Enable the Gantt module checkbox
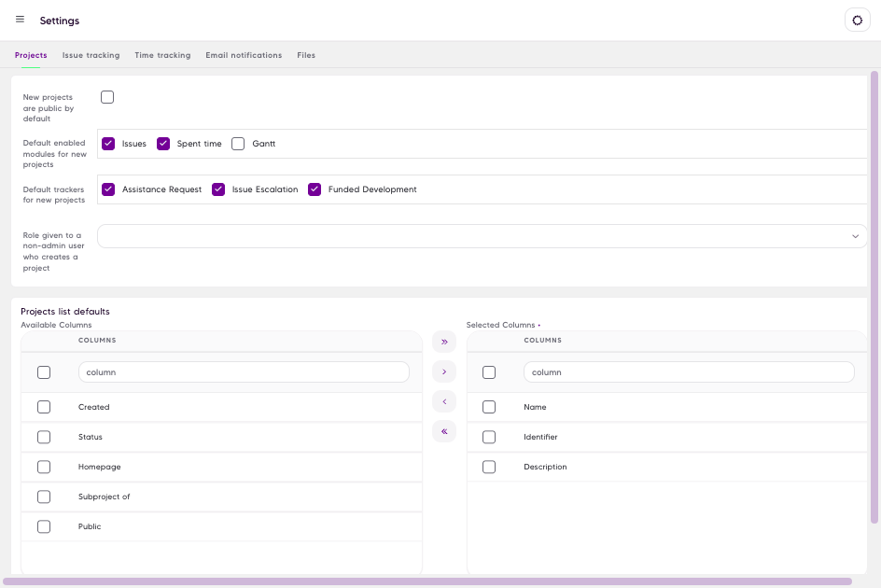 [x=238, y=144]
